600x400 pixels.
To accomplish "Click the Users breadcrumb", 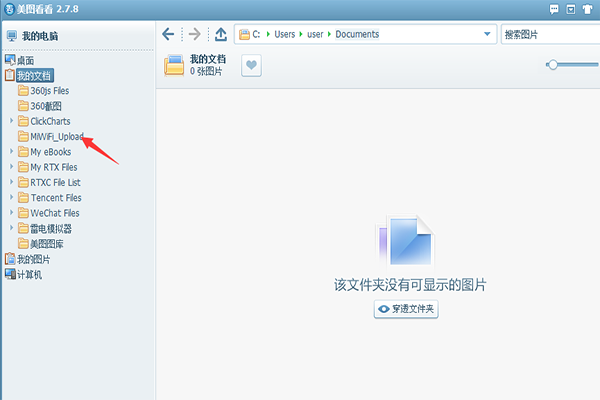I will coord(285,34).
